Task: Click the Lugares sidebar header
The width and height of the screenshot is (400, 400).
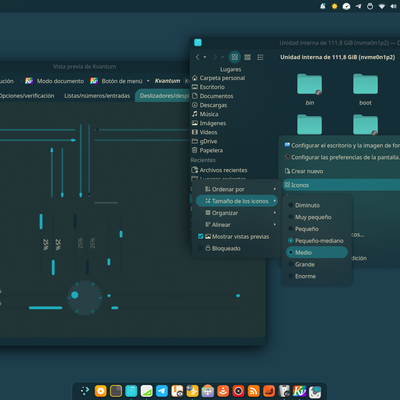Action: (230, 69)
